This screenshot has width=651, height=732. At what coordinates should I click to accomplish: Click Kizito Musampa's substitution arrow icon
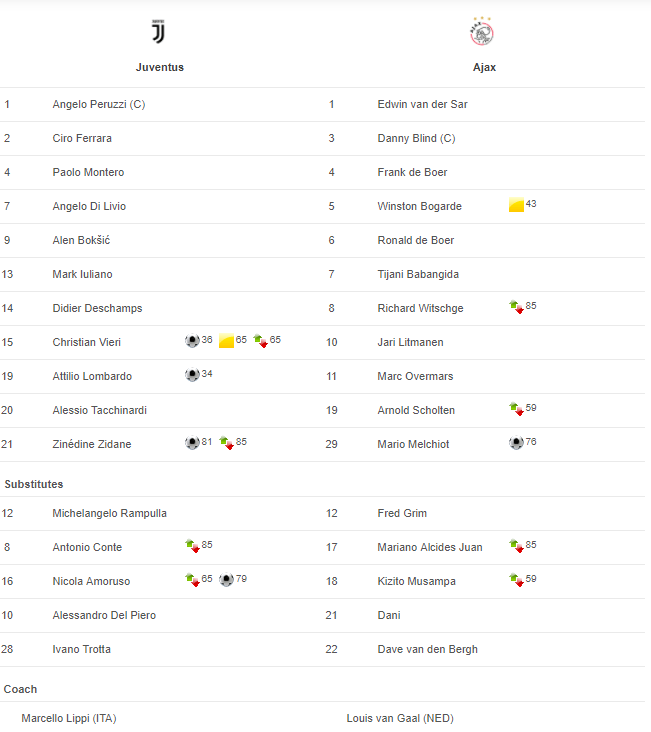coord(516,580)
